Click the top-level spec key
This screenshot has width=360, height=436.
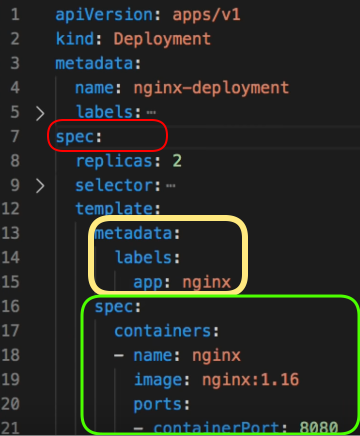75,138
